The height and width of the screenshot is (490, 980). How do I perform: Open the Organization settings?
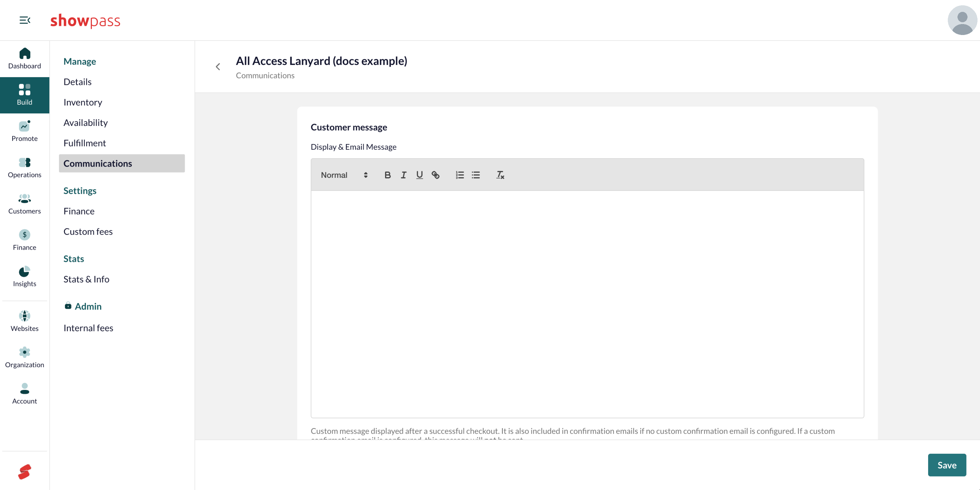[24, 357]
